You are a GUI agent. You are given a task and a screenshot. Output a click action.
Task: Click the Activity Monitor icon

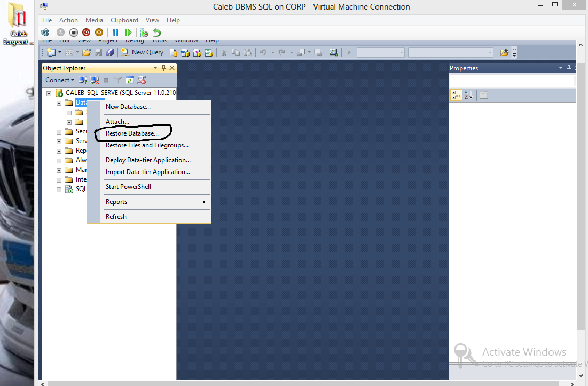click(334, 52)
